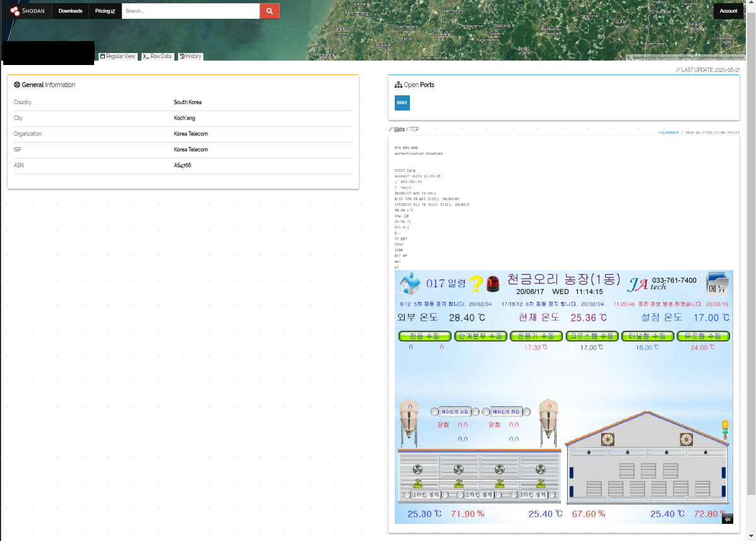Click the 017 일령 day-age label
The width and height of the screenshot is (756, 541).
tap(446, 283)
